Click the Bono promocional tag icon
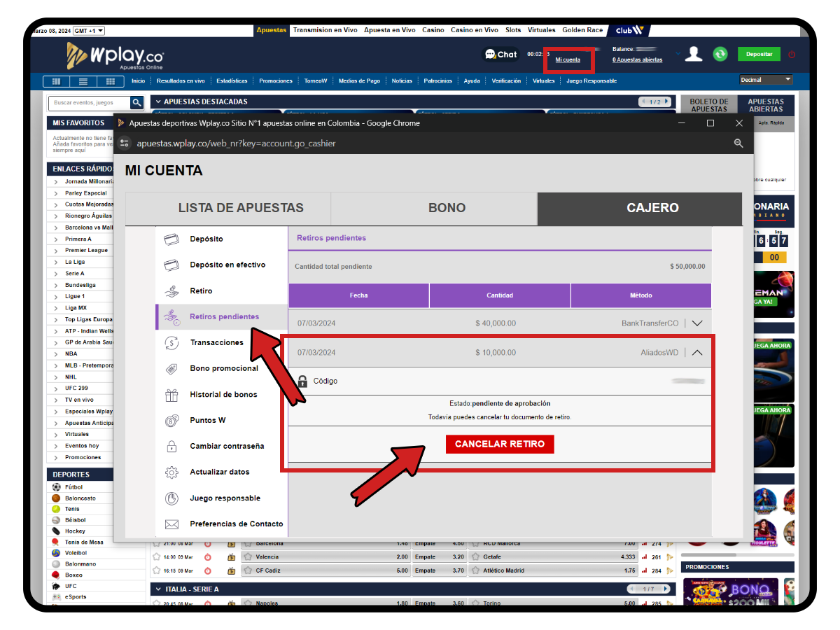 coord(171,369)
